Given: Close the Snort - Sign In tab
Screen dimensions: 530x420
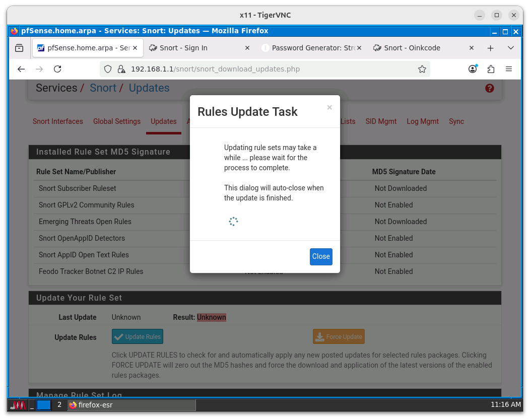Looking at the screenshot, I should point(247,48).
